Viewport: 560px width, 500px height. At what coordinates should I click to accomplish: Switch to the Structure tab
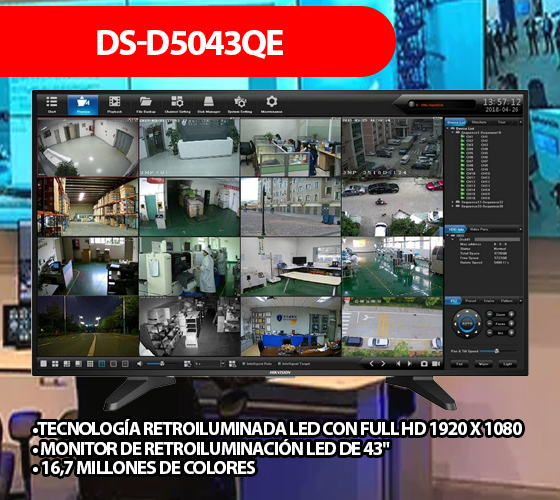(479, 122)
